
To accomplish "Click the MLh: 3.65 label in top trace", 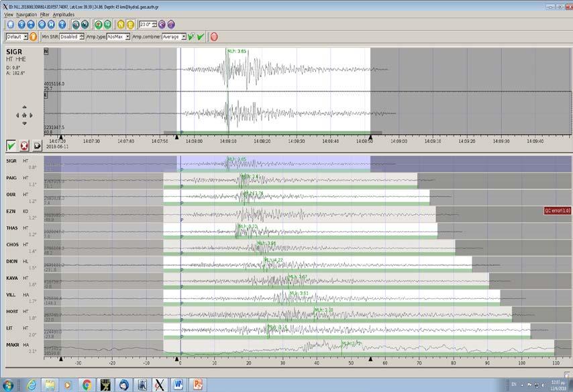I will 236,52.
